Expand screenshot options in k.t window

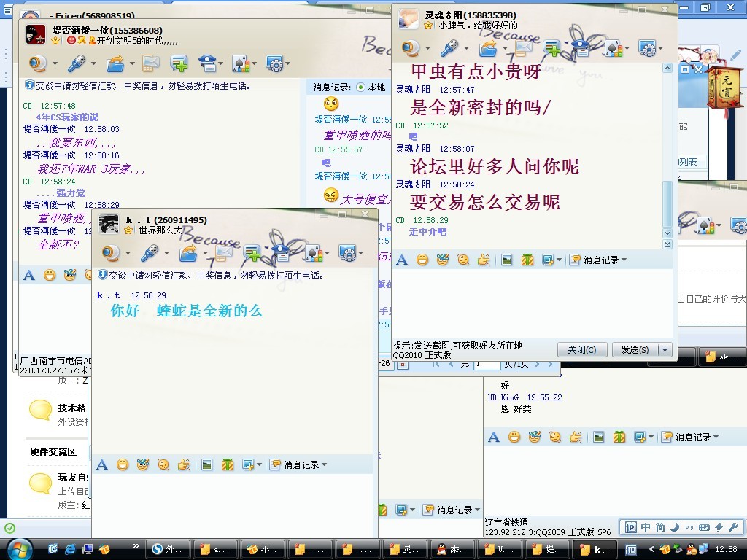click(x=259, y=464)
